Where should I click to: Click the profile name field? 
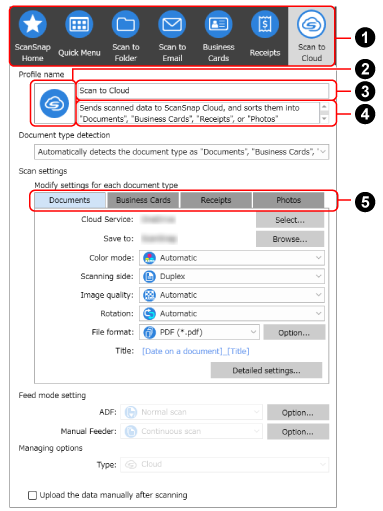[203, 91]
